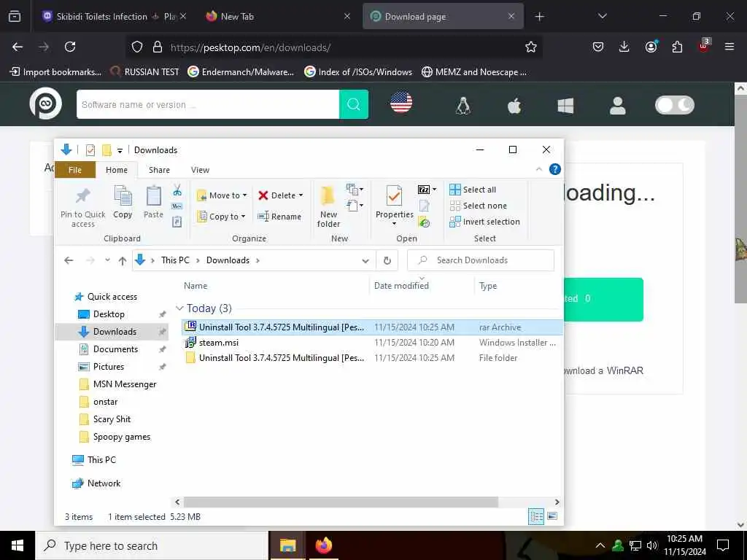Image resolution: width=747 pixels, height=560 pixels.
Task: Open the Copy to dropdown
Action: point(222,216)
